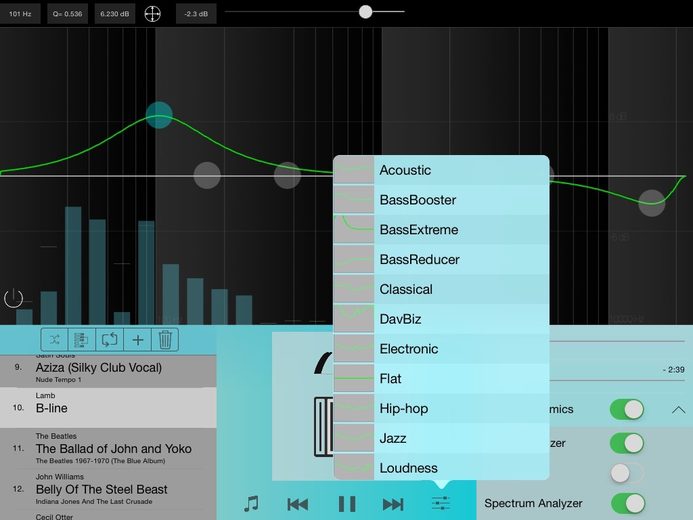This screenshot has width=693, height=520.
Task: Select the 6.230 dB gain field
Action: 114,14
